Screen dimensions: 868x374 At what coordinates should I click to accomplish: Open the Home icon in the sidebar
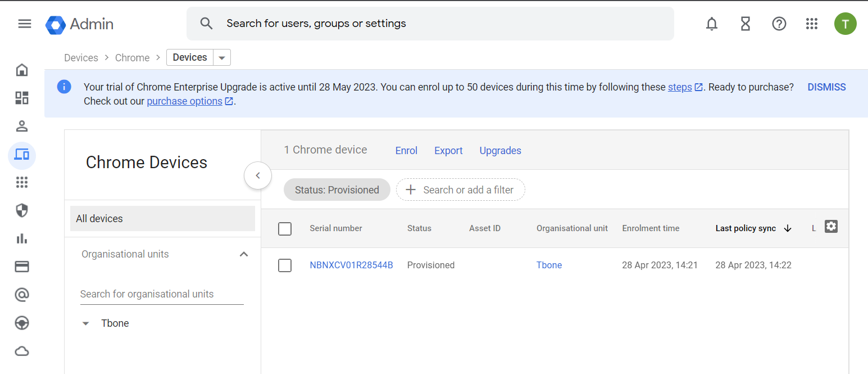21,69
